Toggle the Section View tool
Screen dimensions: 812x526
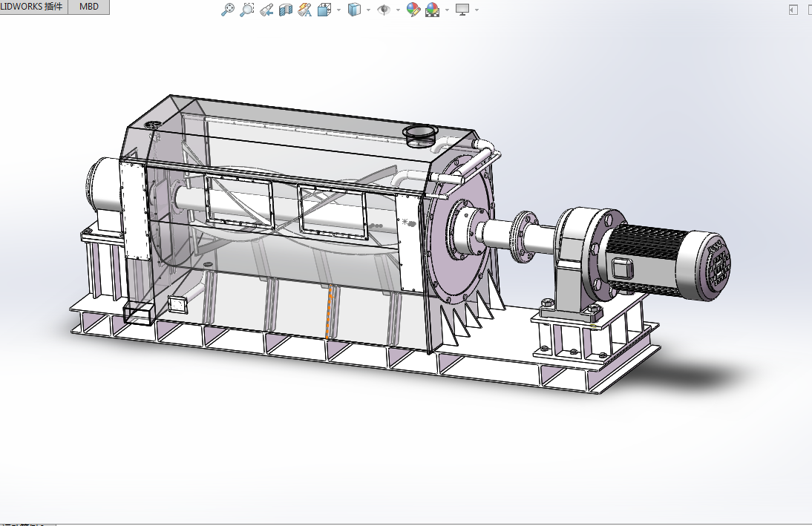[x=285, y=10]
